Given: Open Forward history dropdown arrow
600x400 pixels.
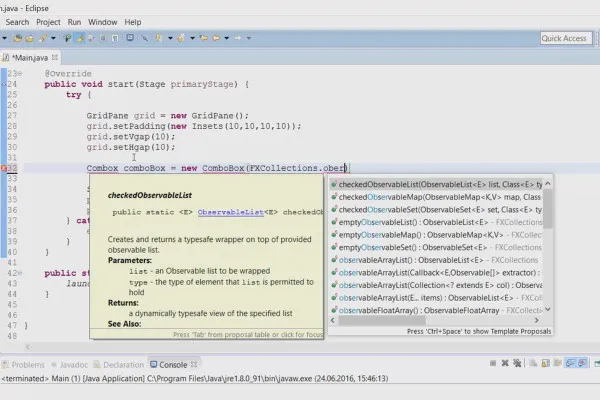Looking at the screenshot, I should click(x=249, y=38).
